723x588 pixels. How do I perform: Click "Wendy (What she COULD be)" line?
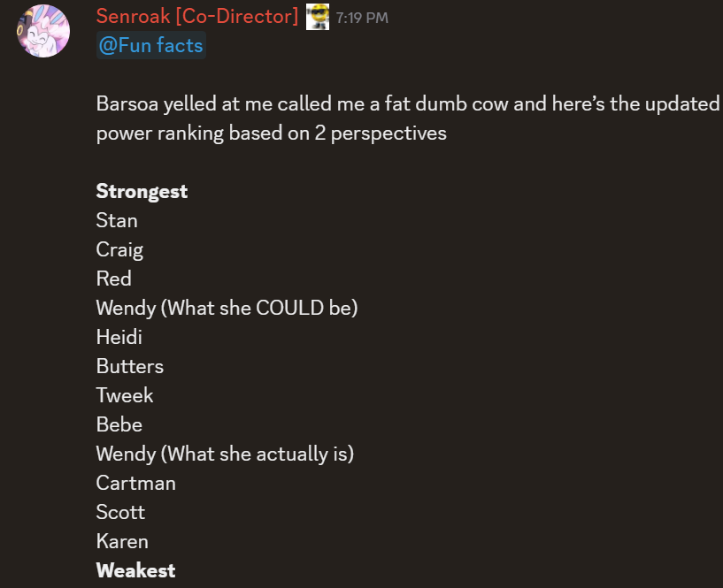(x=227, y=308)
